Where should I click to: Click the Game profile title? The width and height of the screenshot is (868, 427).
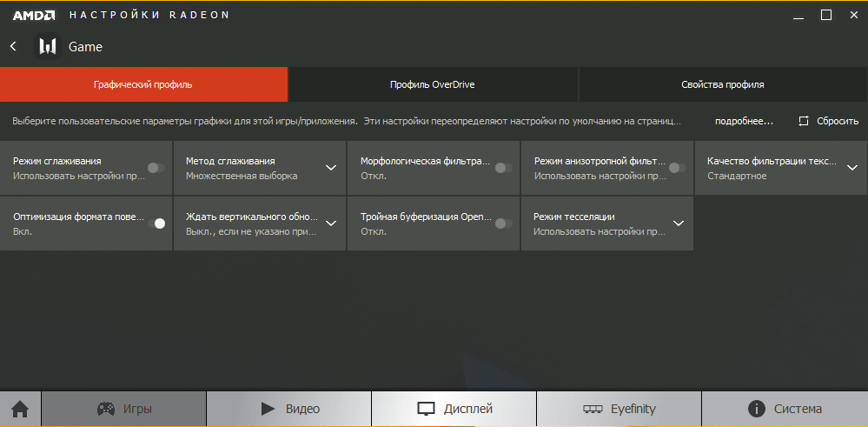point(85,47)
